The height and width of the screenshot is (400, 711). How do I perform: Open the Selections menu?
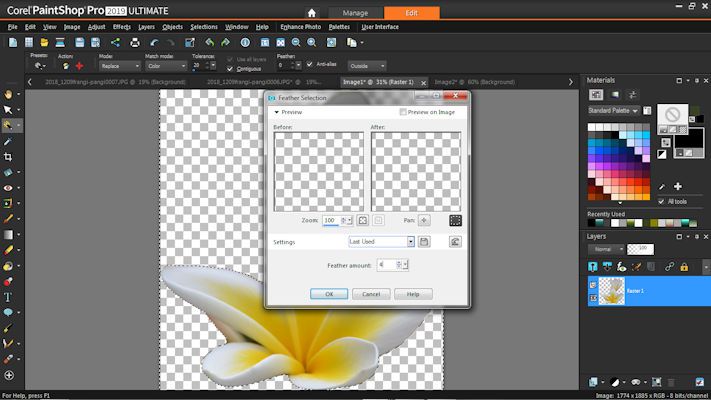click(203, 27)
